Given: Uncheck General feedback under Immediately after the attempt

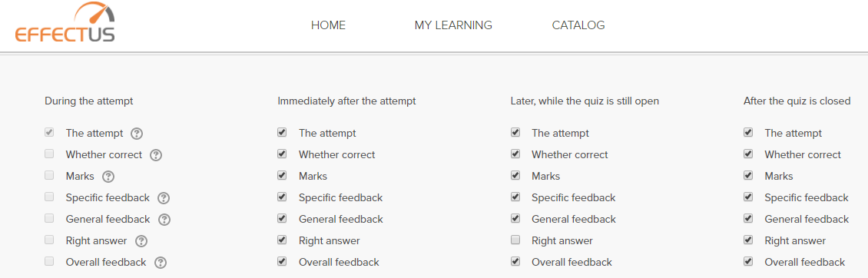Looking at the screenshot, I should point(283,219).
